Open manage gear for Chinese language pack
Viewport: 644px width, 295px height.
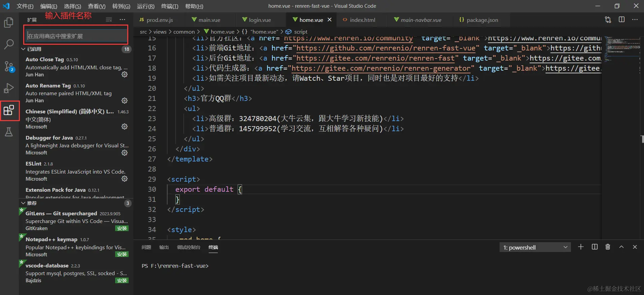(x=125, y=126)
